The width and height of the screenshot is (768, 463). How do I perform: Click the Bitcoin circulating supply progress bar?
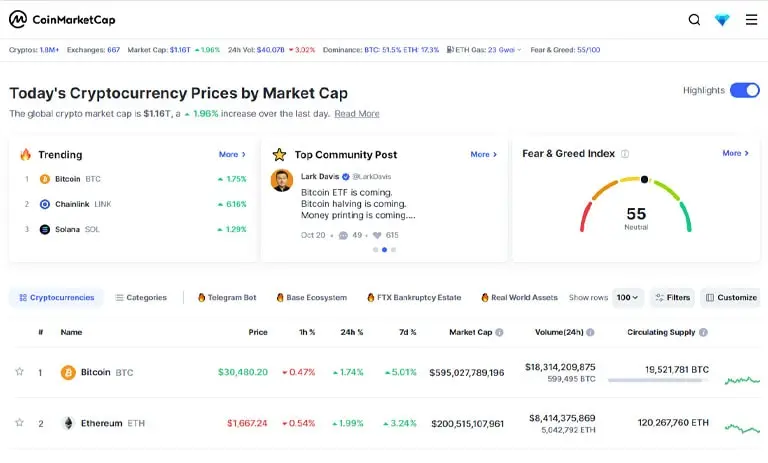point(658,380)
